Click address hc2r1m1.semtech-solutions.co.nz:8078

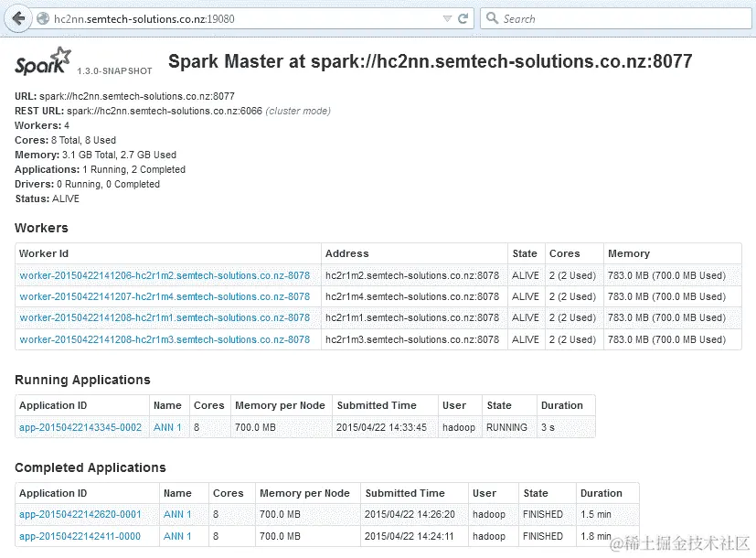(x=412, y=317)
